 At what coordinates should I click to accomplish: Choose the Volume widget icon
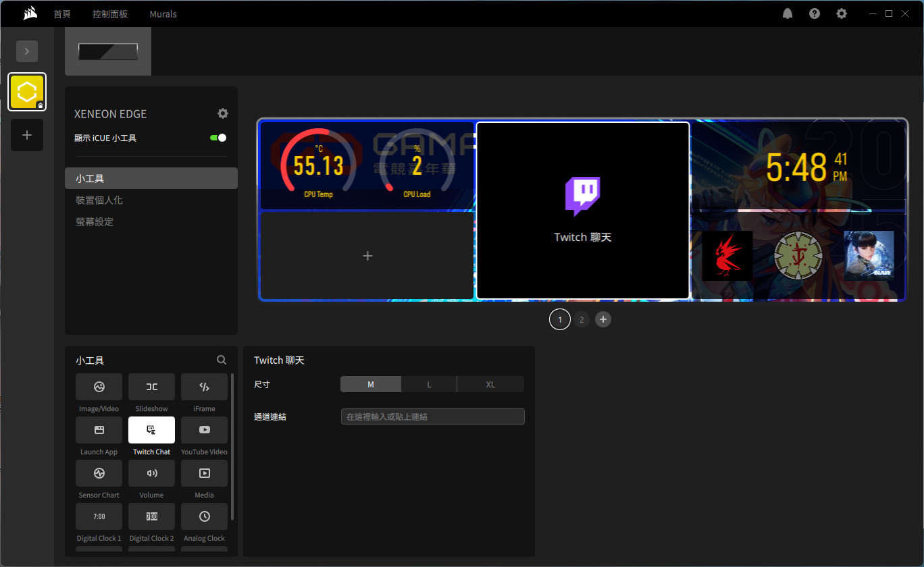point(152,473)
